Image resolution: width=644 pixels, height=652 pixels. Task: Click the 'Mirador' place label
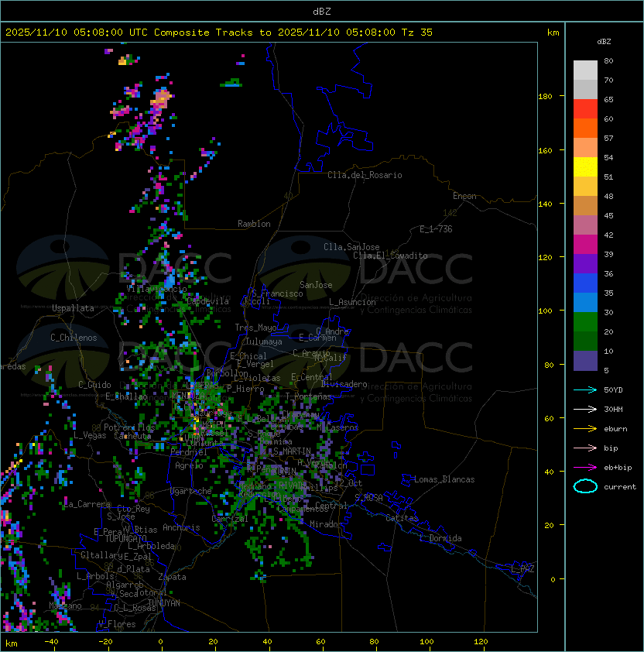tap(326, 524)
